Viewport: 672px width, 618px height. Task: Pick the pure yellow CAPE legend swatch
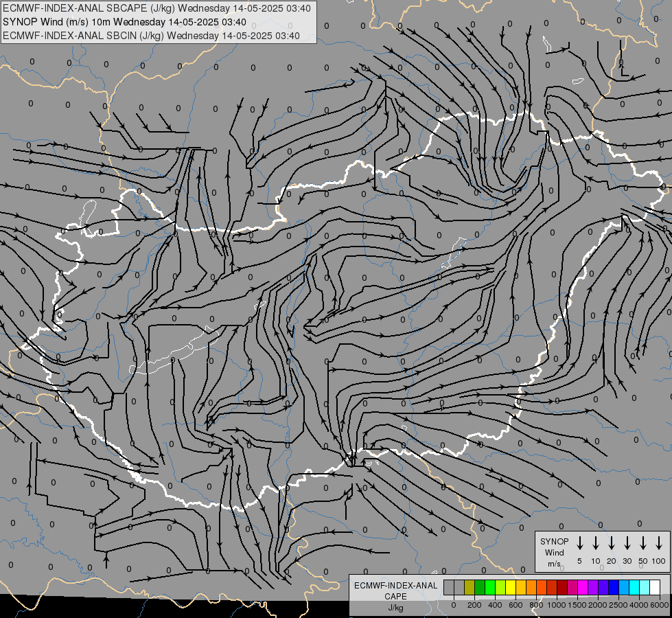point(511,587)
